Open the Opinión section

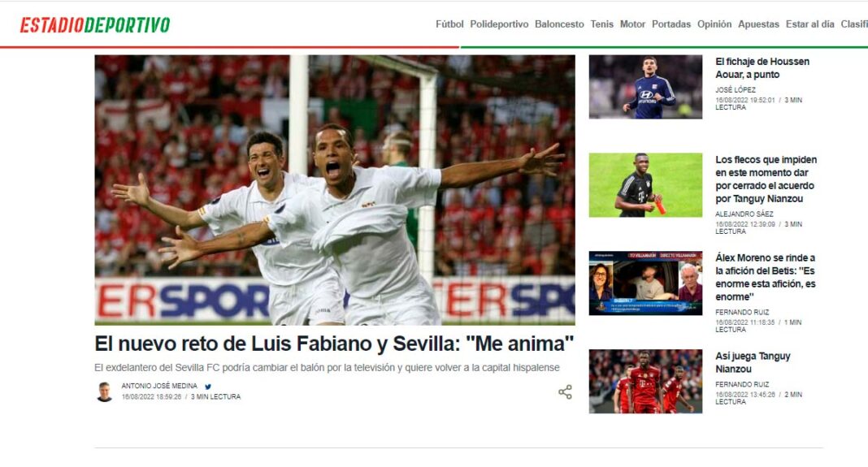714,24
